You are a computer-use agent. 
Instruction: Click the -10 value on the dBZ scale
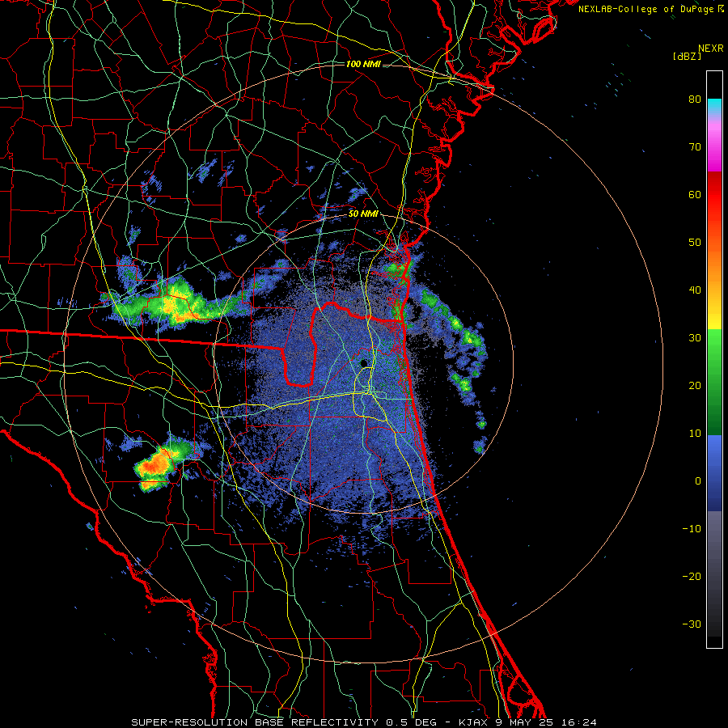692,529
